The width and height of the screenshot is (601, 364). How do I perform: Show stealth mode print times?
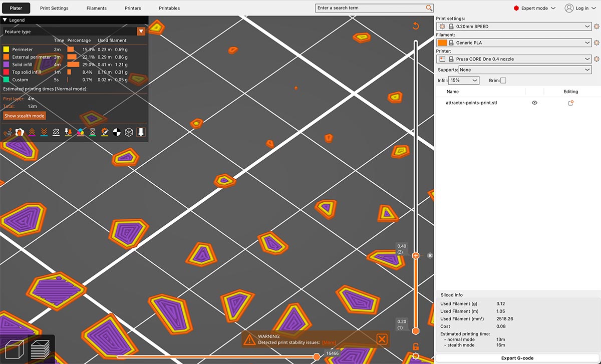pyautogui.click(x=25, y=116)
